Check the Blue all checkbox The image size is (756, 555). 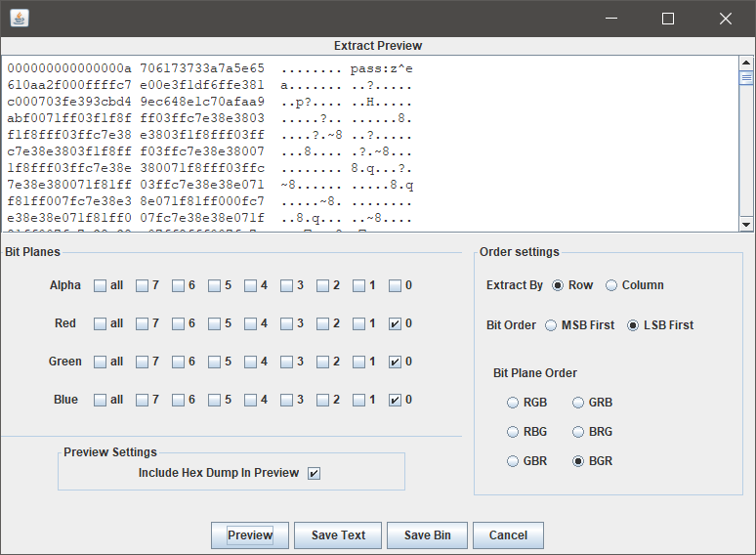(100, 401)
